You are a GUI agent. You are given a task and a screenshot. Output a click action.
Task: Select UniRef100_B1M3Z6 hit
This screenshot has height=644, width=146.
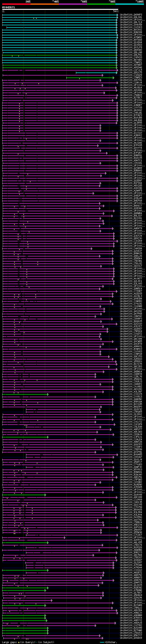[131, 548]
